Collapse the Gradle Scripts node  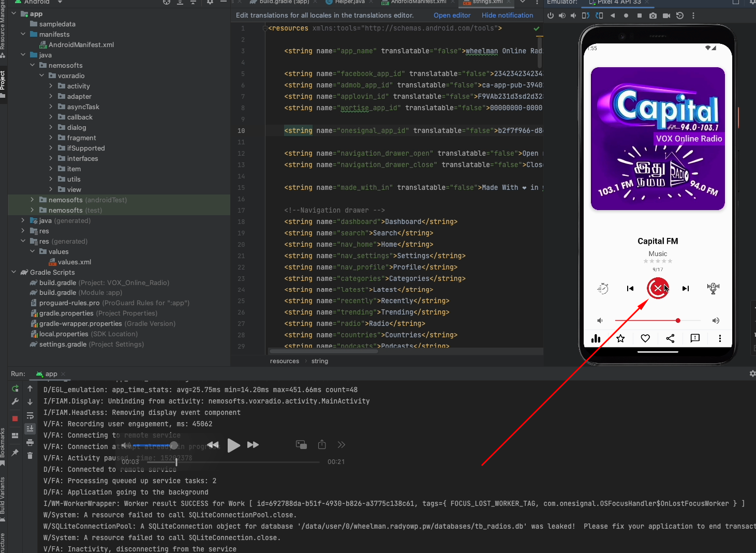point(14,272)
